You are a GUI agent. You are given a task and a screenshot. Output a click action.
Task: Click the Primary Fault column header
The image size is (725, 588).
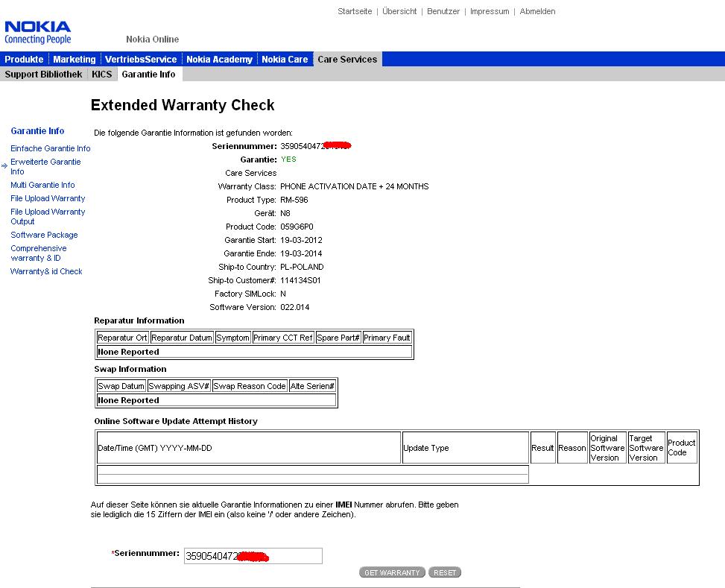click(x=387, y=338)
